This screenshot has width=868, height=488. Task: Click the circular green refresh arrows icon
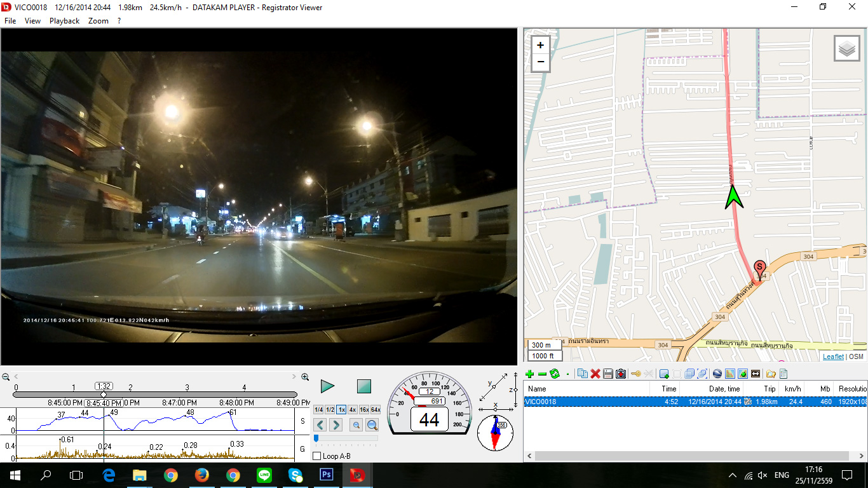pyautogui.click(x=554, y=374)
